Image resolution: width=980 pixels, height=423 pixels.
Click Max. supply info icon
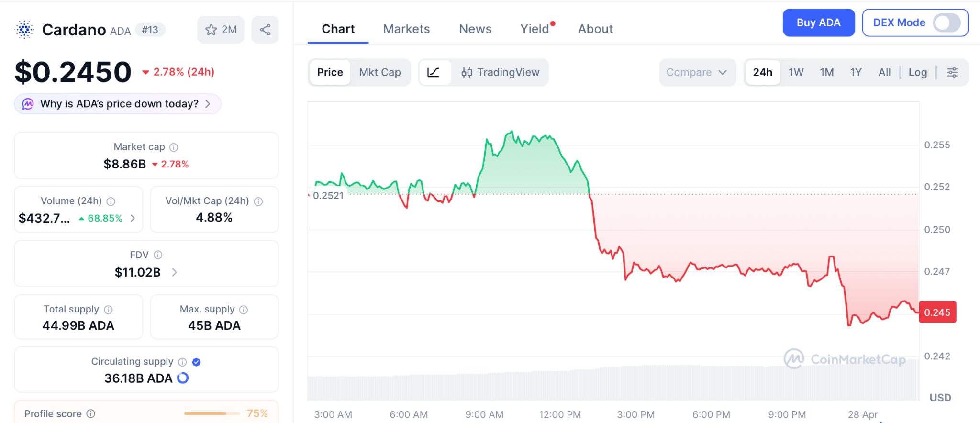(244, 310)
